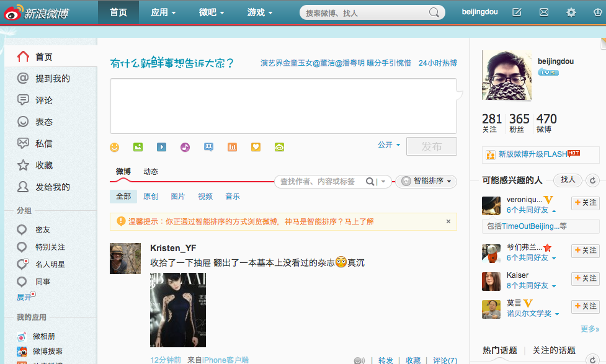Click the topic icon in the composer toolbar
Image resolution: width=606 pixels, height=364 pixels.
(208, 147)
